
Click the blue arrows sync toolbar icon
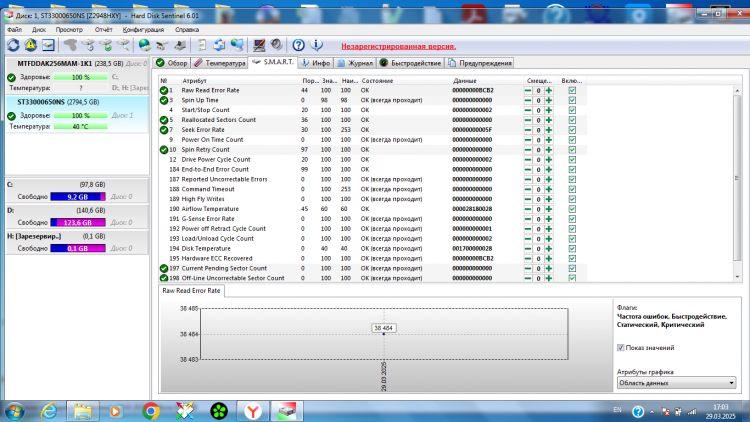pos(219,45)
